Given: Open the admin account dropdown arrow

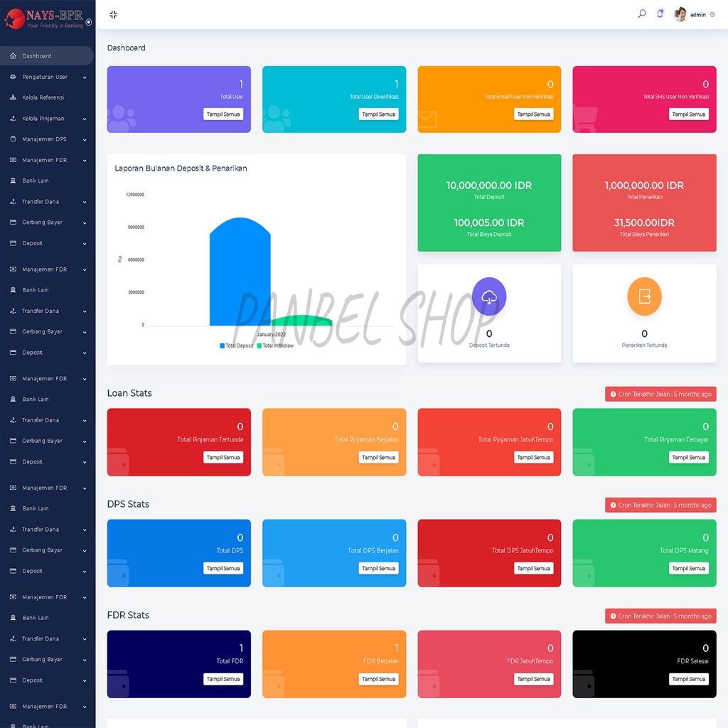Looking at the screenshot, I should 712,15.
